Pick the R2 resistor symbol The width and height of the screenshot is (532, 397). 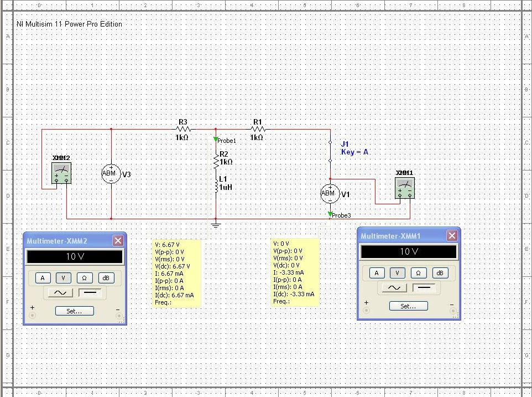[216, 162]
